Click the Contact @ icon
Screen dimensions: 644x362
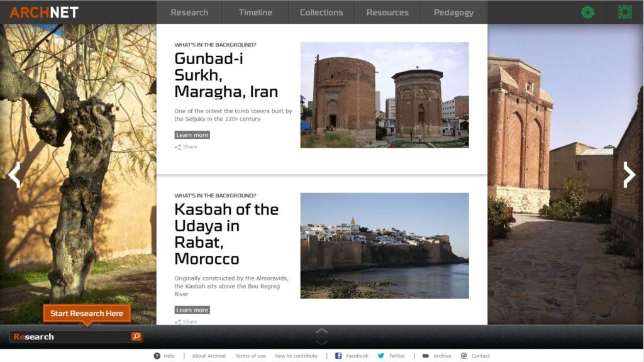tap(464, 356)
